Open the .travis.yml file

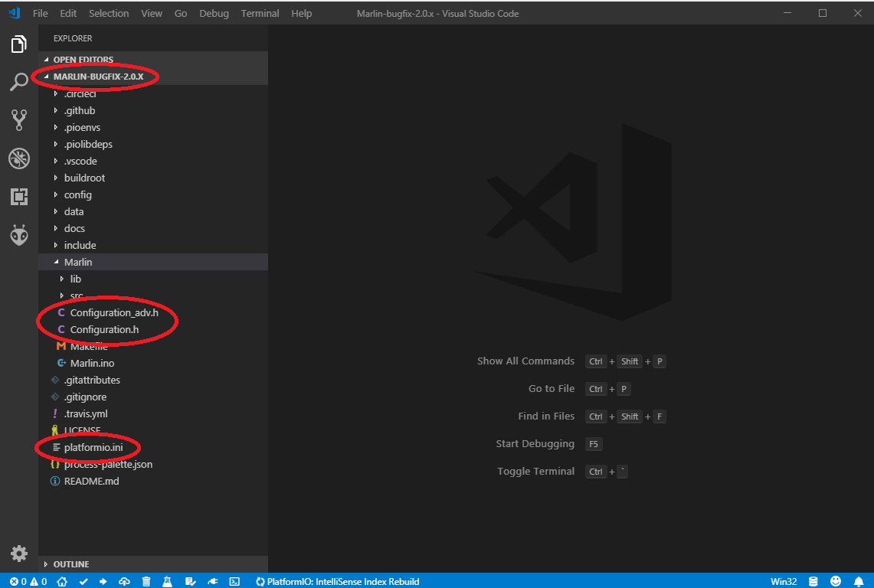153,413
